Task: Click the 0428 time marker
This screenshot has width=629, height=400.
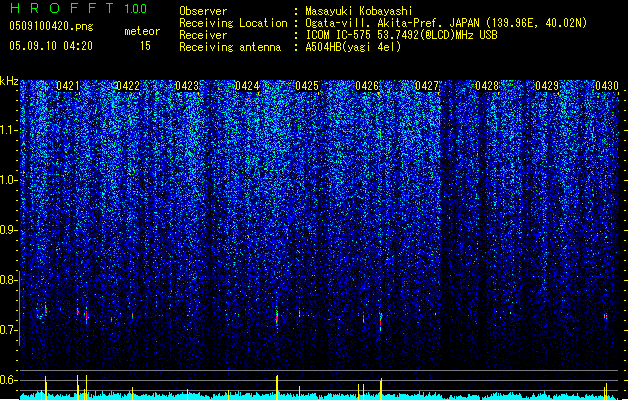Action: 487,86
